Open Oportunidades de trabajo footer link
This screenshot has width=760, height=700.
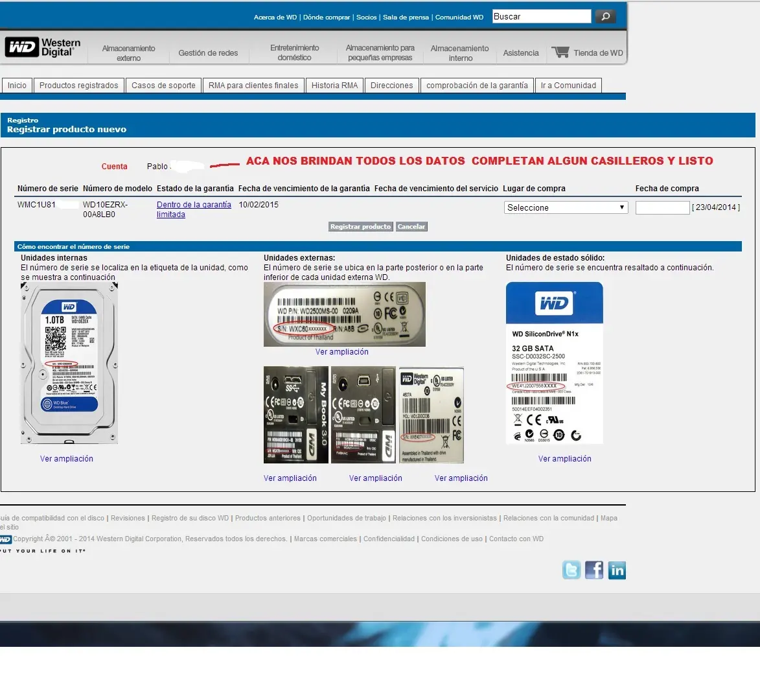[x=347, y=519]
